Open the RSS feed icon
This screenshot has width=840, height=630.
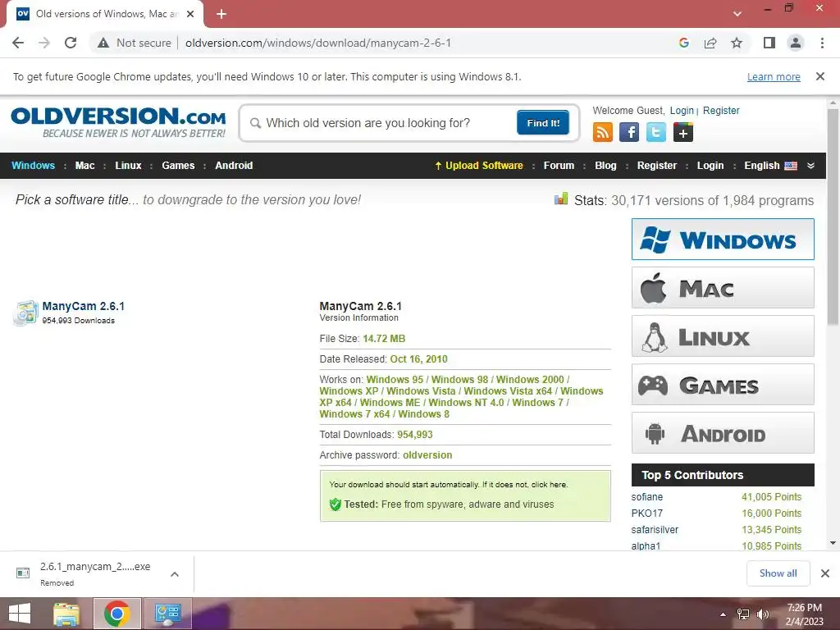pyautogui.click(x=603, y=132)
